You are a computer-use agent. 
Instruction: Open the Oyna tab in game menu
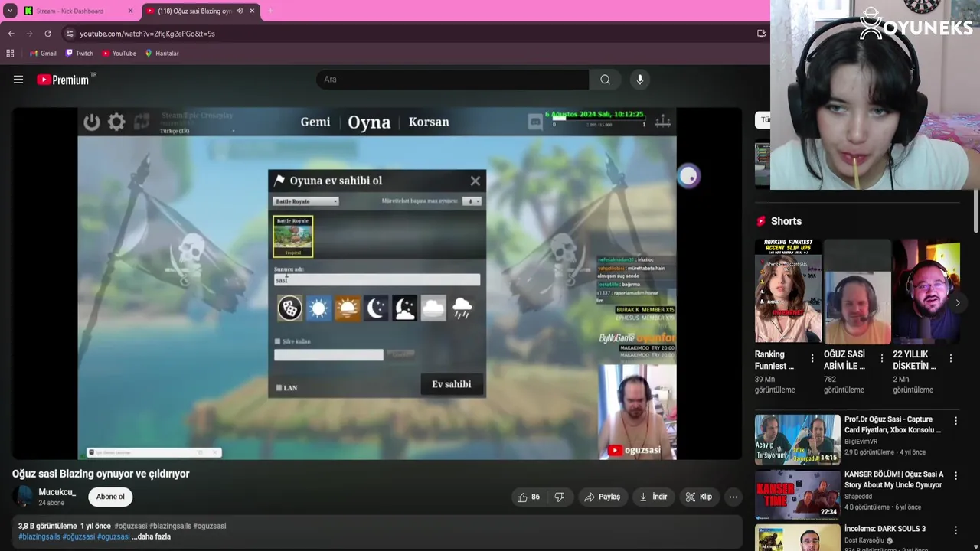[x=369, y=122]
